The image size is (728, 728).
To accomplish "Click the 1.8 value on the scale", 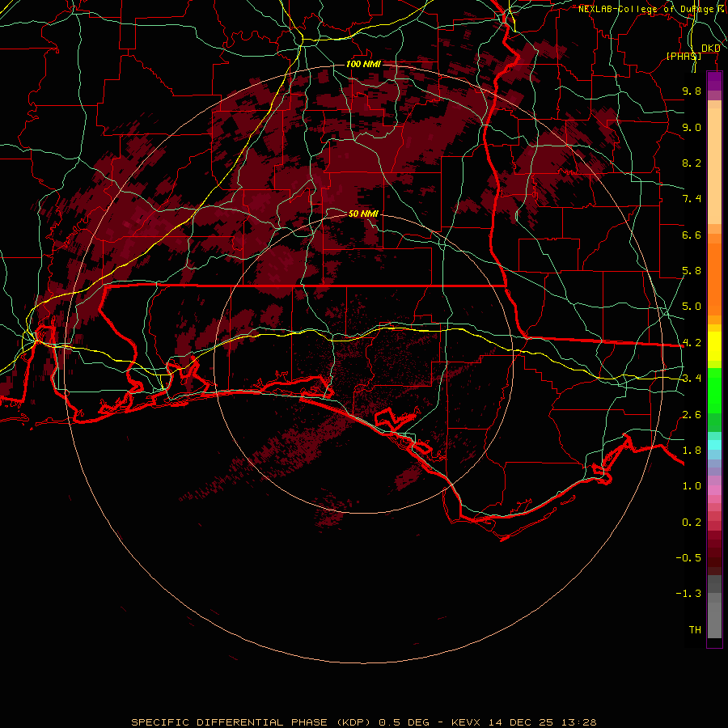I will pyautogui.click(x=692, y=451).
